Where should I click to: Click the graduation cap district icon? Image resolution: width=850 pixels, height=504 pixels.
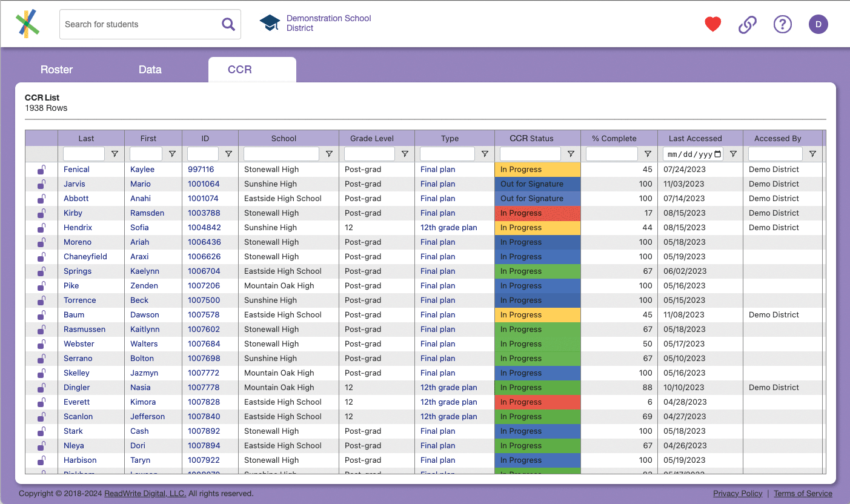tap(270, 23)
